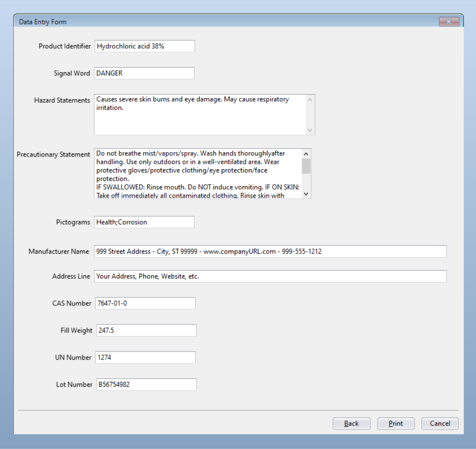Screen dimensions: 476x449
Task: Click the Address Line input field
Action: pyautogui.click(x=270, y=277)
